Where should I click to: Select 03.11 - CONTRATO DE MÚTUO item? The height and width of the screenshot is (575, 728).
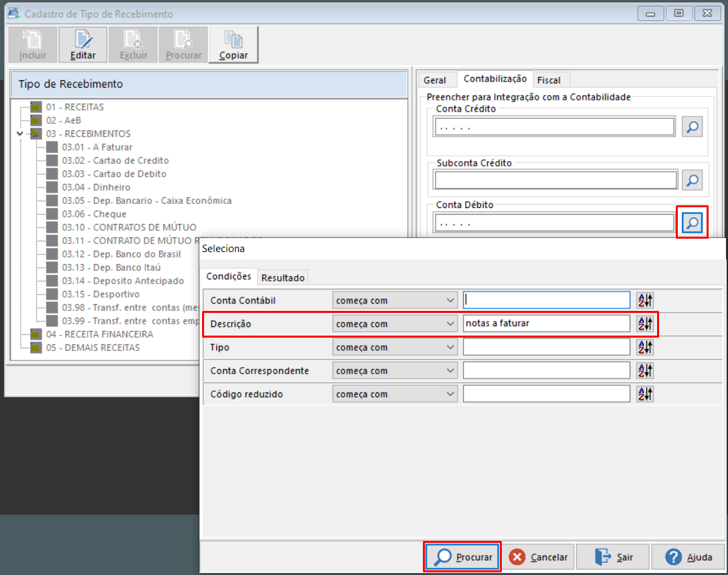tap(130, 241)
